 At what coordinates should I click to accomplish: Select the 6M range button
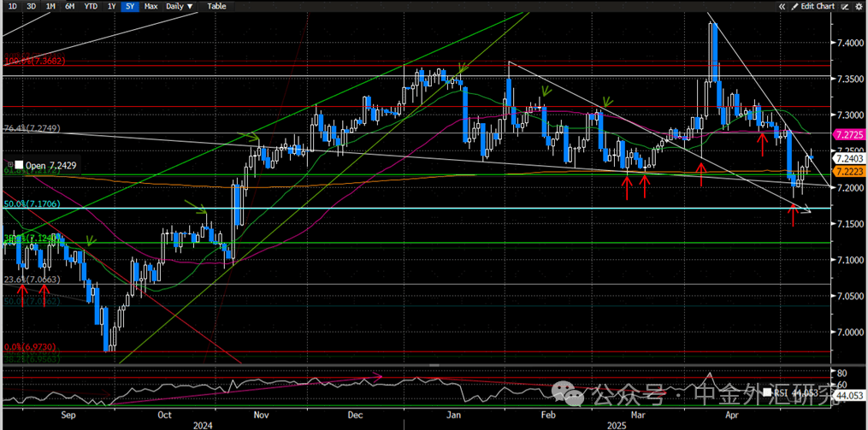[70, 6]
